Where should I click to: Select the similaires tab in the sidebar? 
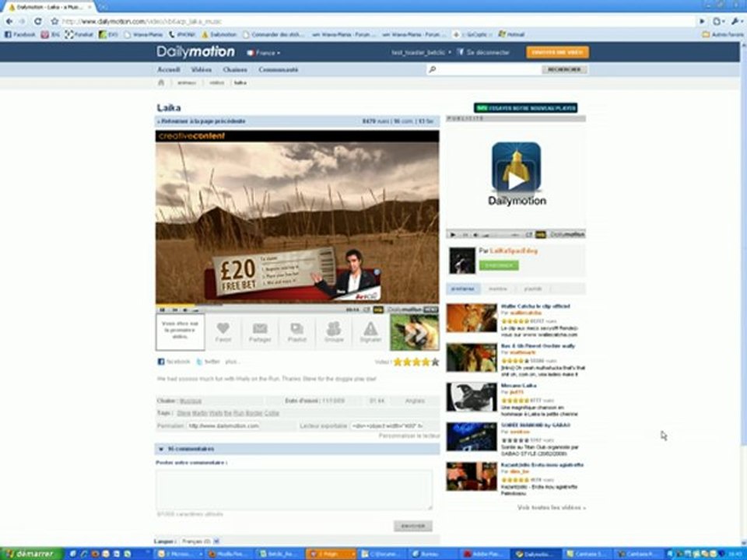(462, 289)
